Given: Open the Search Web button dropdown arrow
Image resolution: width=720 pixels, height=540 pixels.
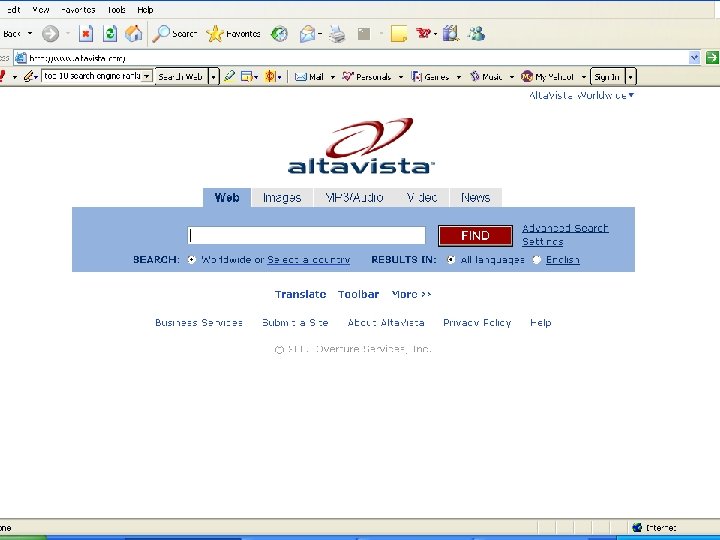Looking at the screenshot, I should 214,77.
